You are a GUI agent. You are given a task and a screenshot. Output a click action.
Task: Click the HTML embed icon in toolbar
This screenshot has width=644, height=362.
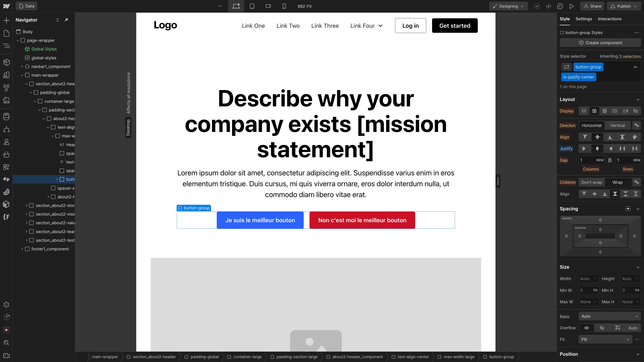[548, 6]
